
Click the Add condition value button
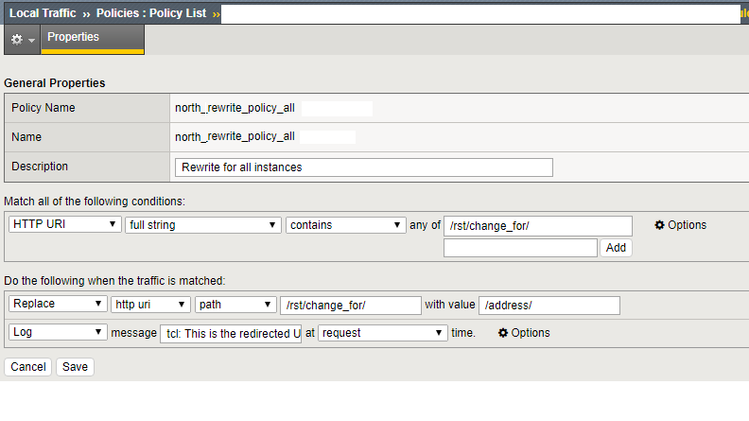615,247
